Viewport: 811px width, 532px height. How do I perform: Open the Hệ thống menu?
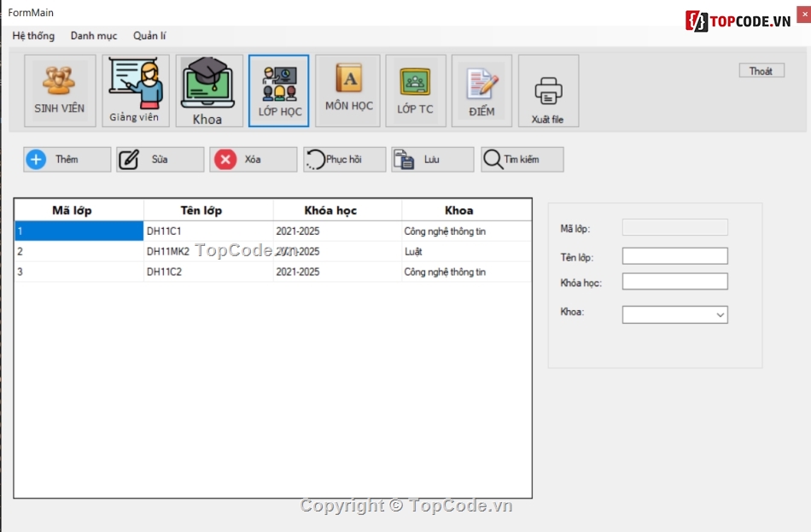tap(33, 36)
